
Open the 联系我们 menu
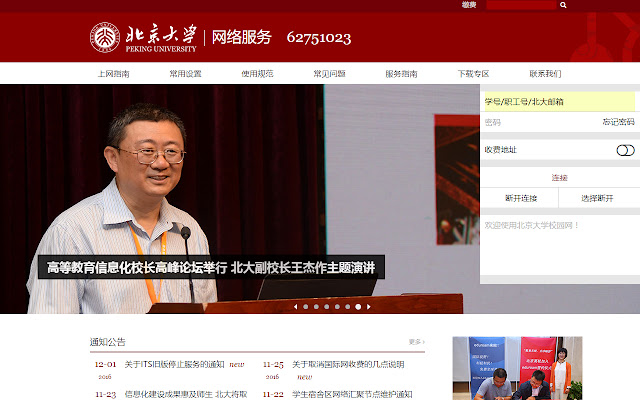545,74
